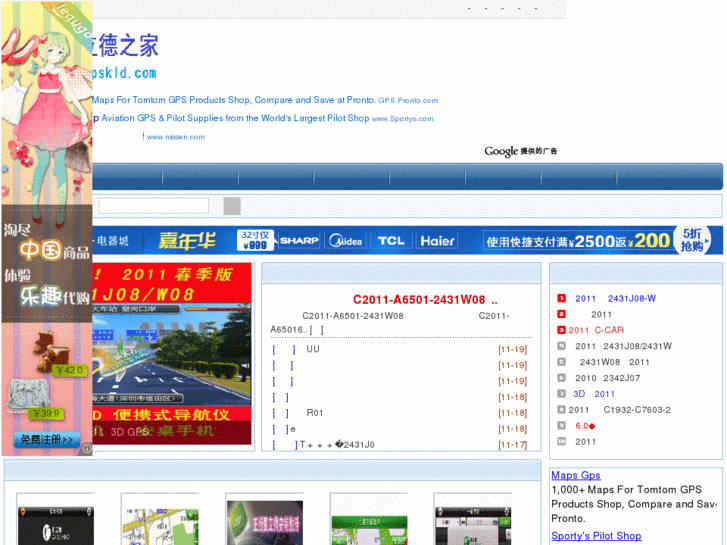Open the 2011 C-CAR list link
This screenshot has height=545, width=727.
[x=596, y=330]
